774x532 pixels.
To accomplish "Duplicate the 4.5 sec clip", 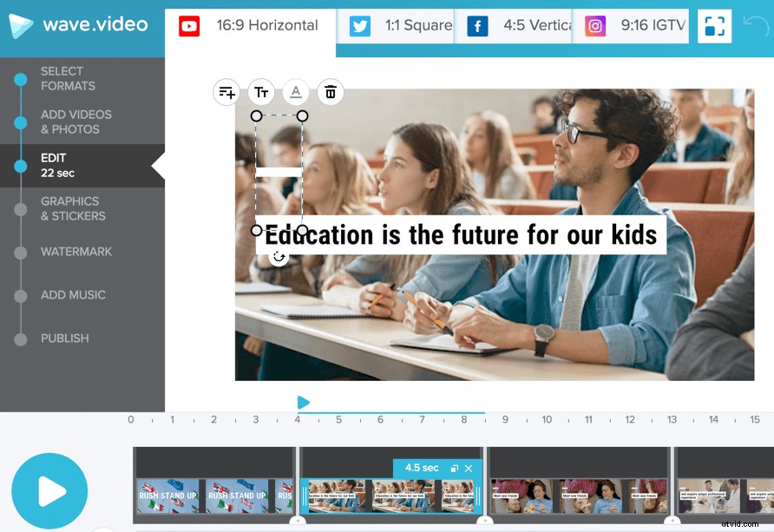I will point(454,467).
